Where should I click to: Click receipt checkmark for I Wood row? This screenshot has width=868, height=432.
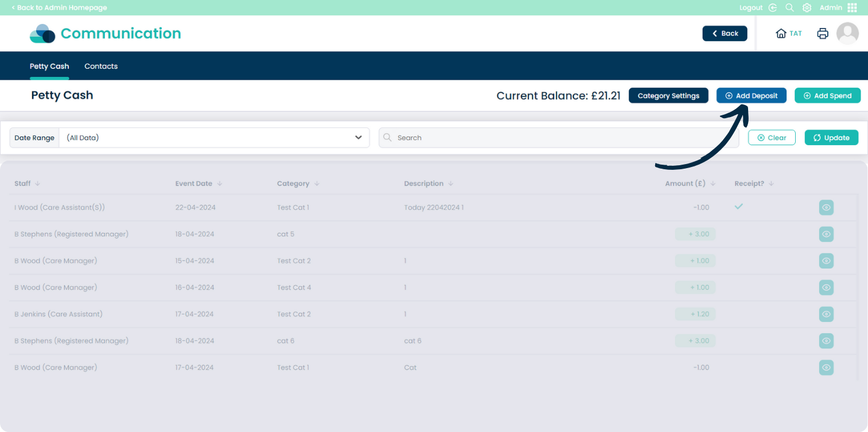(x=739, y=206)
